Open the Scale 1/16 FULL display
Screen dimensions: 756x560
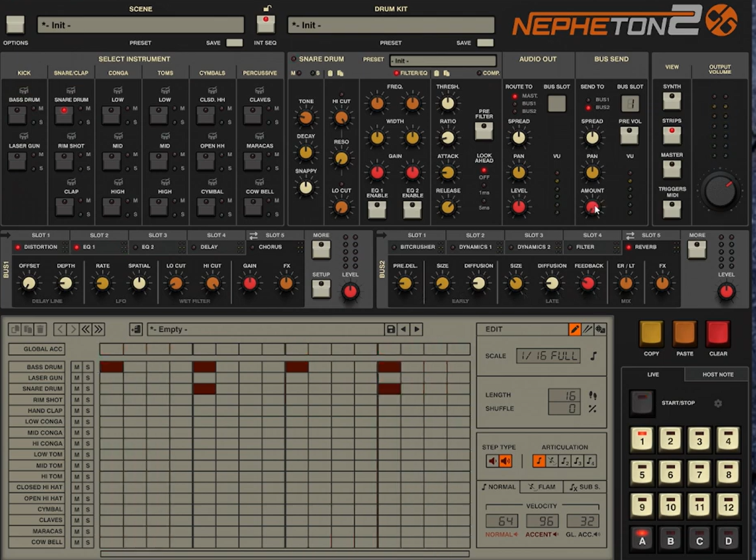pos(548,356)
